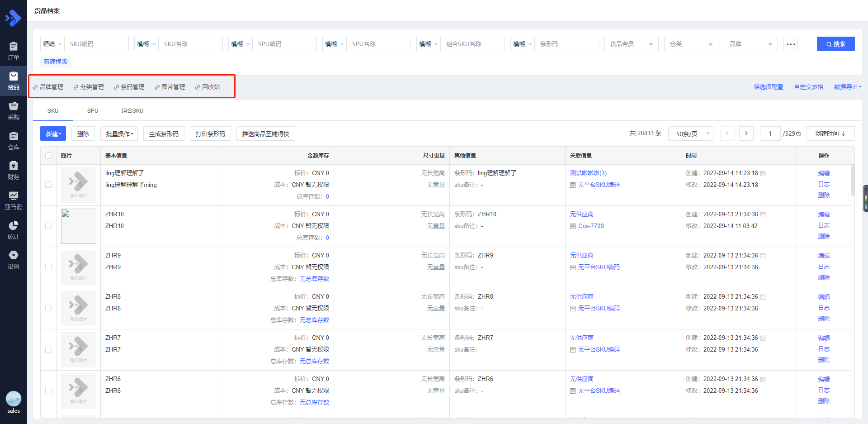Open the 模糊 dropdown beside SKU名称
This screenshot has height=424, width=868.
pyautogui.click(x=146, y=44)
